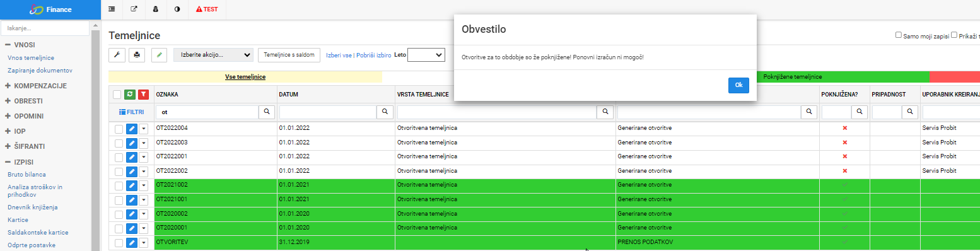
Task: Click Ok in the Obvestilo dialog
Action: click(x=738, y=85)
